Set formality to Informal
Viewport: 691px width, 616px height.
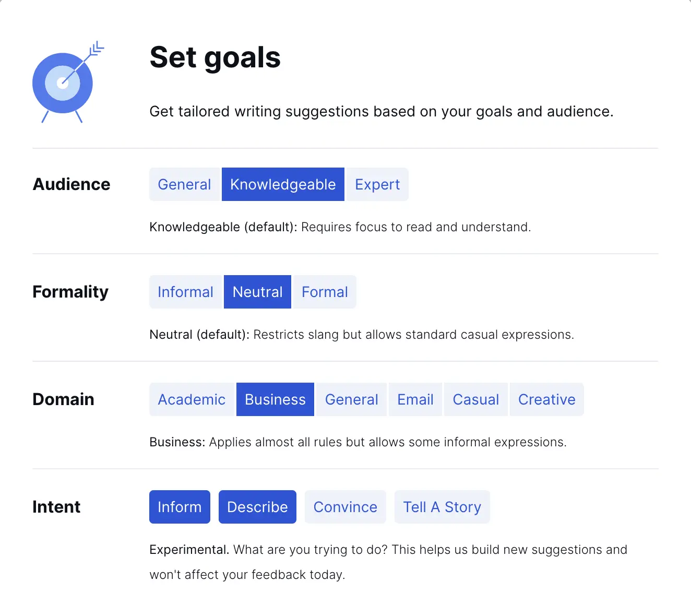coord(185,292)
